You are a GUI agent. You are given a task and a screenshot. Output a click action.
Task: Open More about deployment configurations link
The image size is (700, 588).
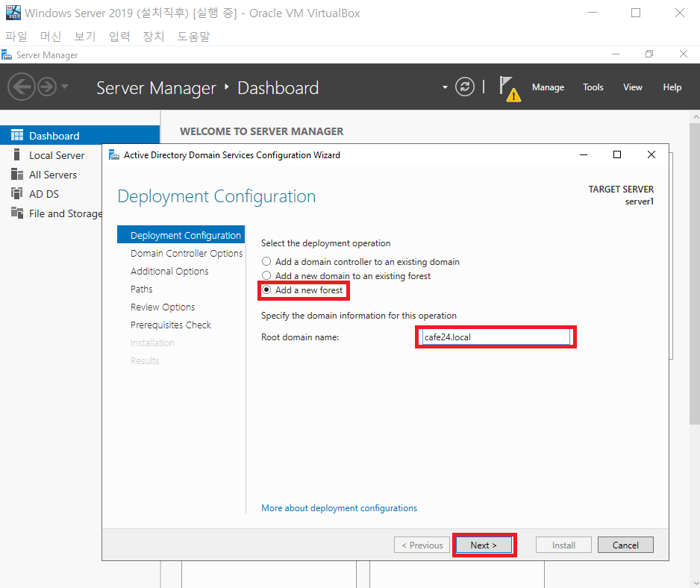click(340, 508)
